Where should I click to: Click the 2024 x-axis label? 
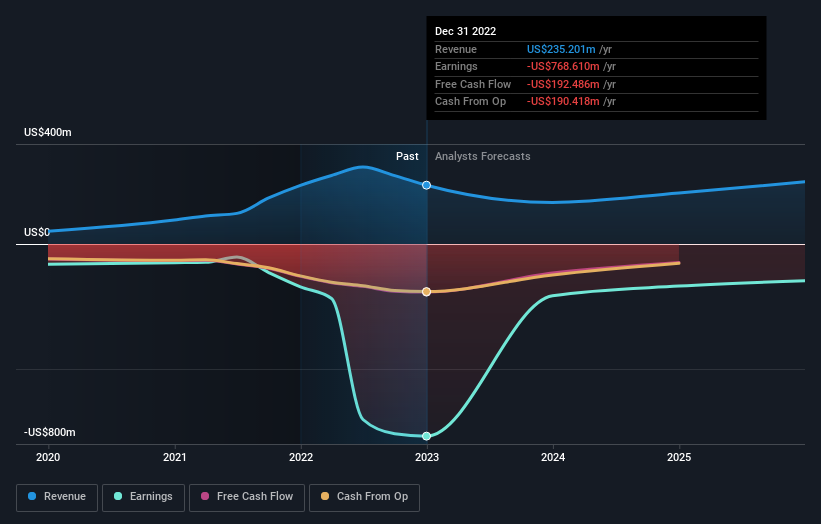click(553, 457)
